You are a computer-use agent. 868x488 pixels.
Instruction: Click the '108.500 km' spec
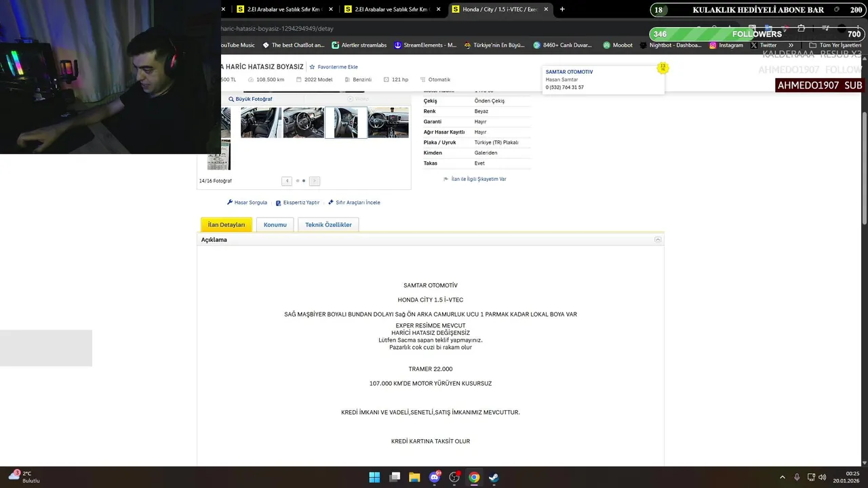265,79
